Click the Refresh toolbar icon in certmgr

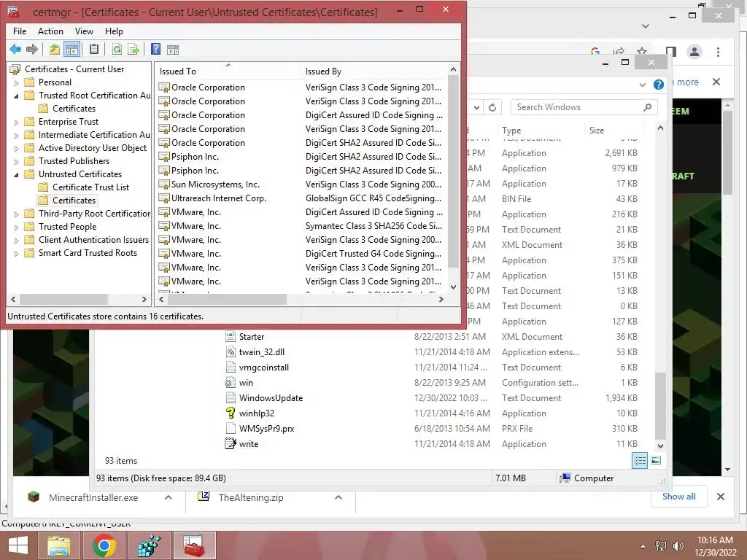(x=117, y=49)
